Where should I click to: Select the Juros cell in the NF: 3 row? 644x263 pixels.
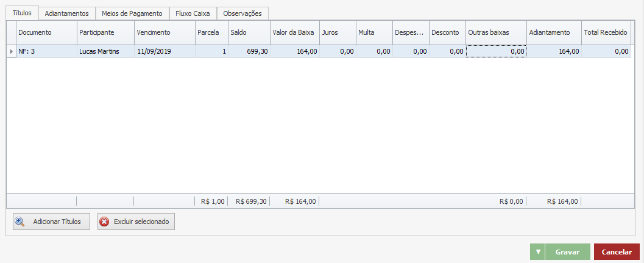[x=337, y=52]
